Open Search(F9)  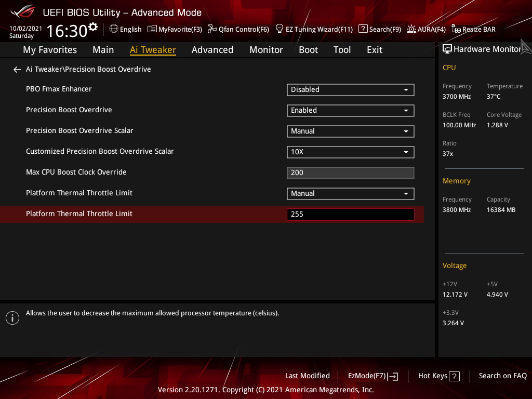385,30
